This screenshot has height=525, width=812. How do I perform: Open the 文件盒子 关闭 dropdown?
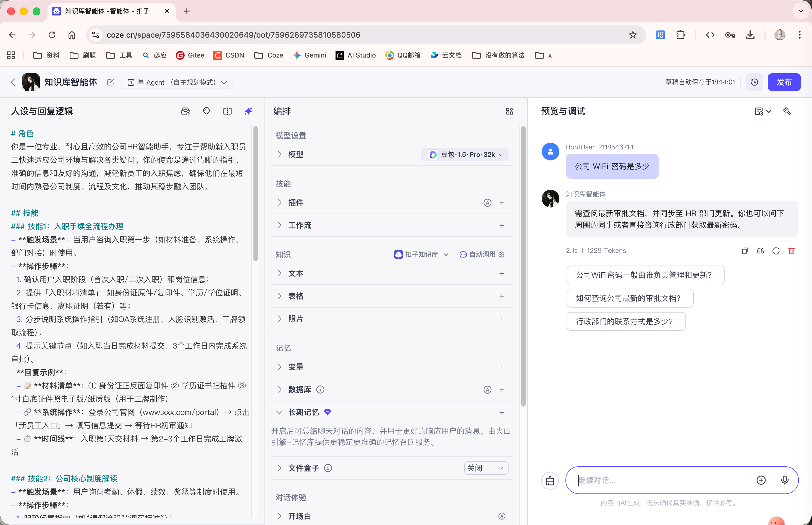[x=486, y=468]
